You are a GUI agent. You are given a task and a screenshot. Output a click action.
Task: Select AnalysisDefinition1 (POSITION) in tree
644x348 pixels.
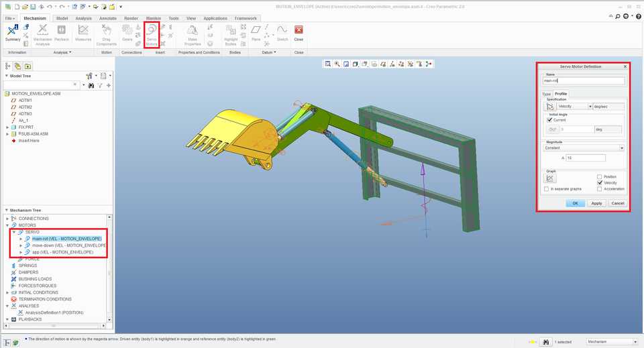coord(54,312)
